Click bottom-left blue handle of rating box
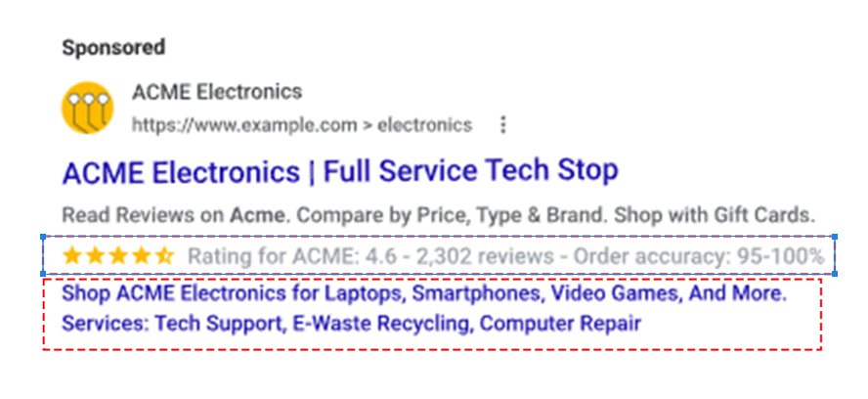The width and height of the screenshot is (868, 399). point(43,275)
